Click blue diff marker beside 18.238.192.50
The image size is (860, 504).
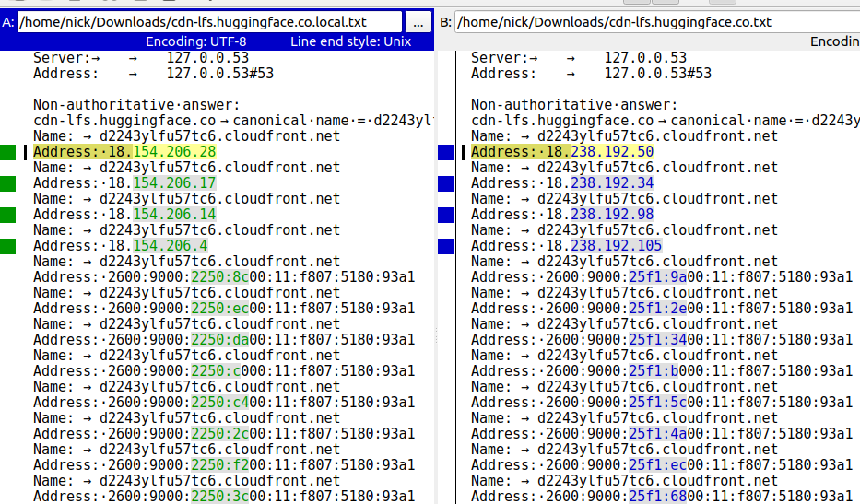[446, 152]
